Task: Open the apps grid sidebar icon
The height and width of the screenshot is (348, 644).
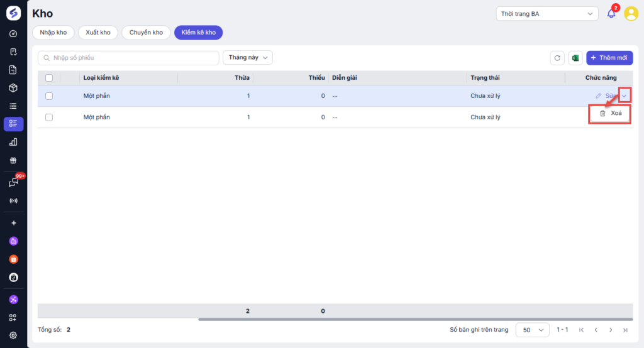Action: pos(13,317)
